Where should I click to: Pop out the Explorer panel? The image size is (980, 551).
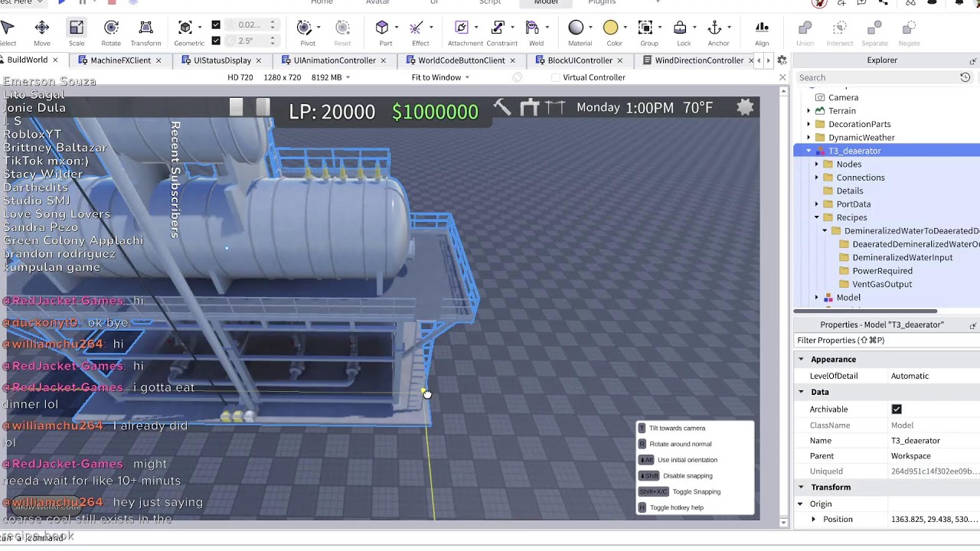click(973, 60)
